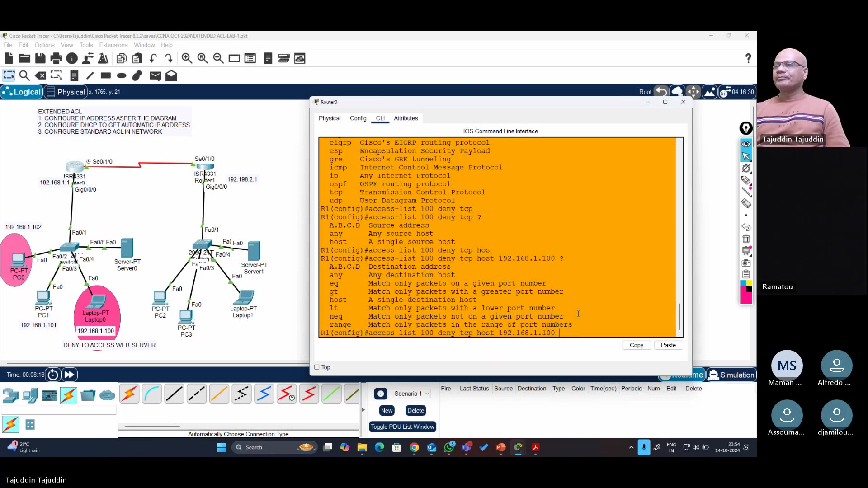Select the Place Note annotation tool

(74, 75)
